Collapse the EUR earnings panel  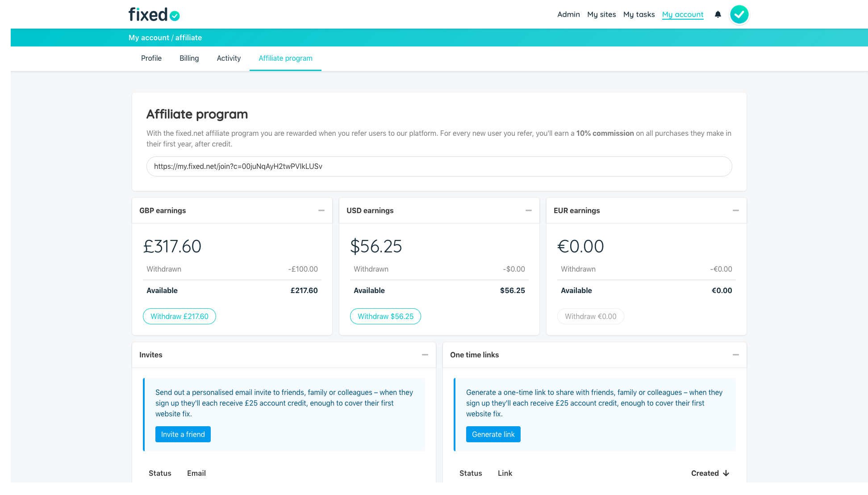point(736,210)
